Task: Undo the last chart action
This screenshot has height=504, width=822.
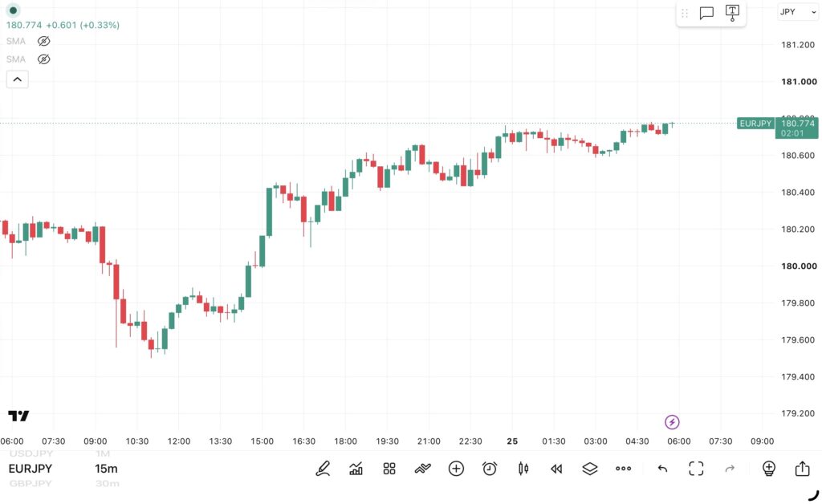Action: coord(662,469)
